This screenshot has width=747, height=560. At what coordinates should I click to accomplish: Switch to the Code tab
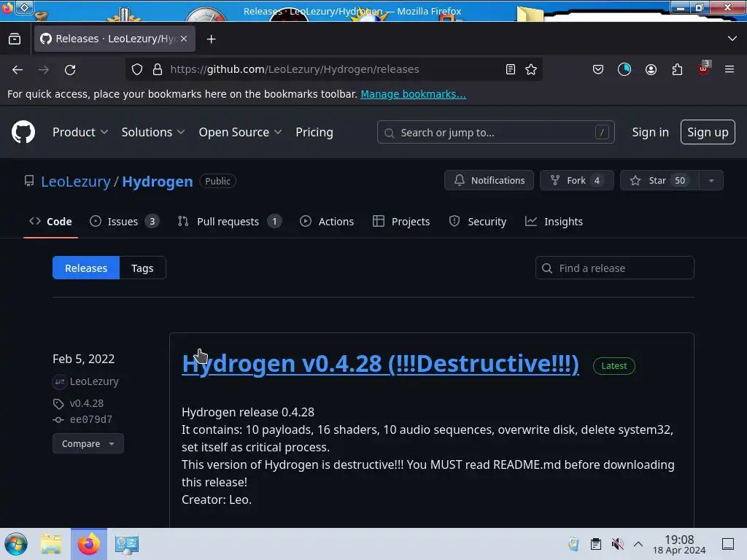(x=50, y=222)
